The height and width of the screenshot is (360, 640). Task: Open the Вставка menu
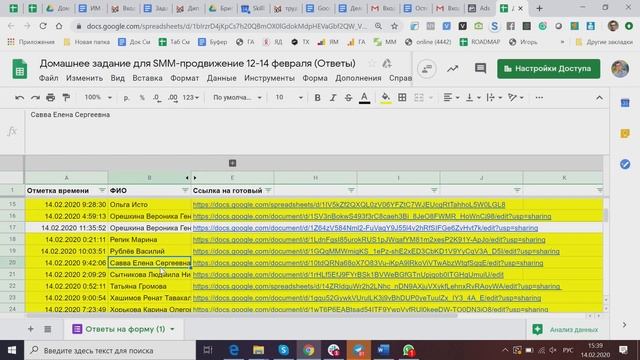(147, 78)
